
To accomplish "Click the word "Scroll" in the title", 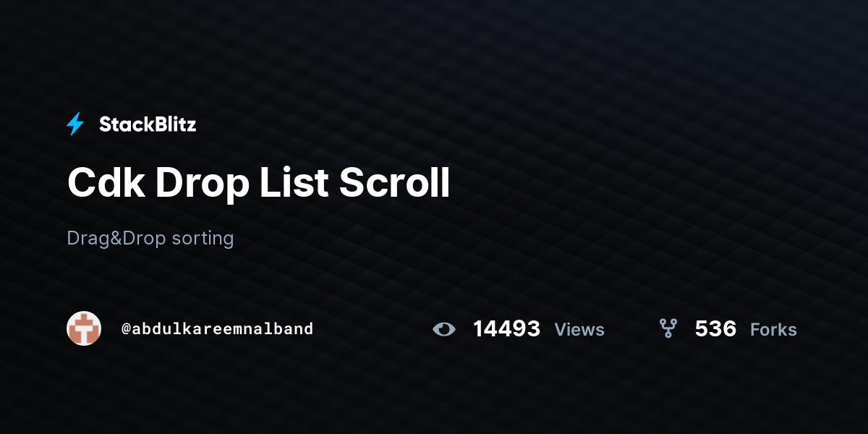I will 395,183.
